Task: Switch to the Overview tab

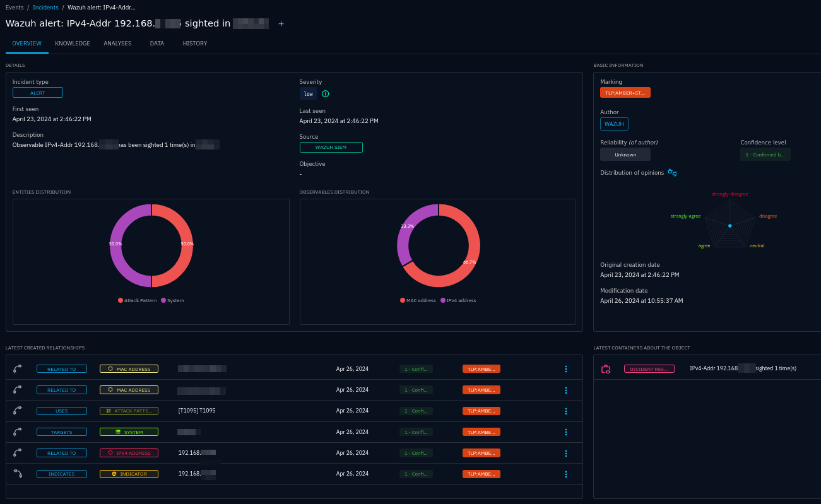Action: pos(27,44)
